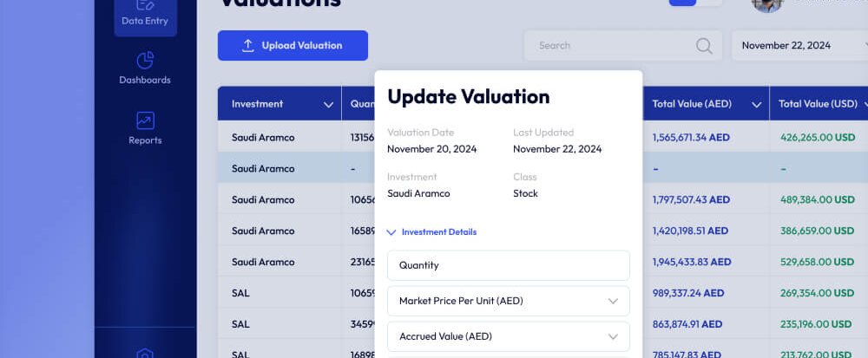Open Total Value (AED) column chevron

point(756,105)
